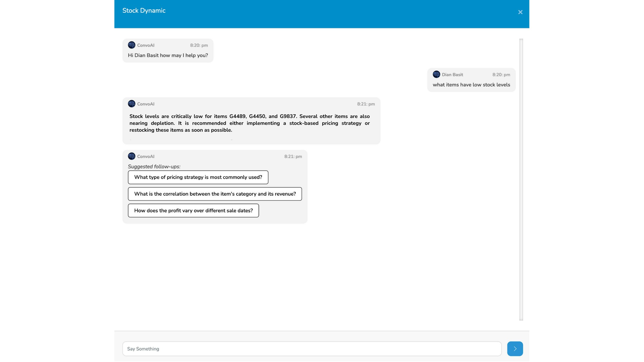
Task: Click the 8:20 pm timestamp on user message
Action: [x=501, y=75]
